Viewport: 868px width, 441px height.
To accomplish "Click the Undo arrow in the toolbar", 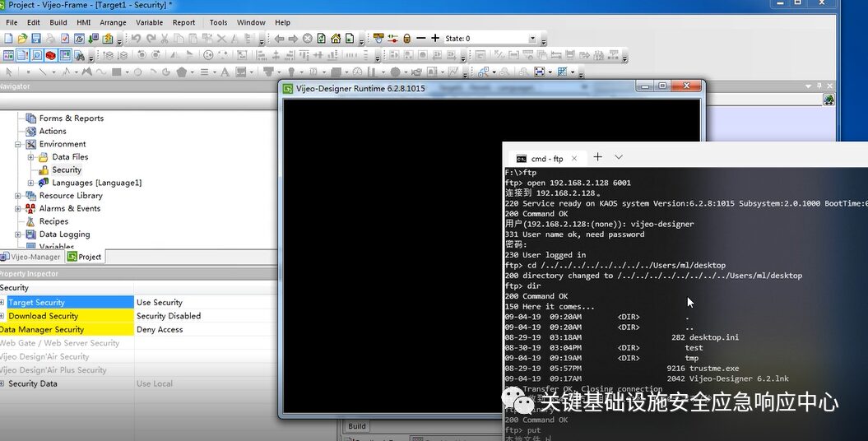I will (137, 38).
